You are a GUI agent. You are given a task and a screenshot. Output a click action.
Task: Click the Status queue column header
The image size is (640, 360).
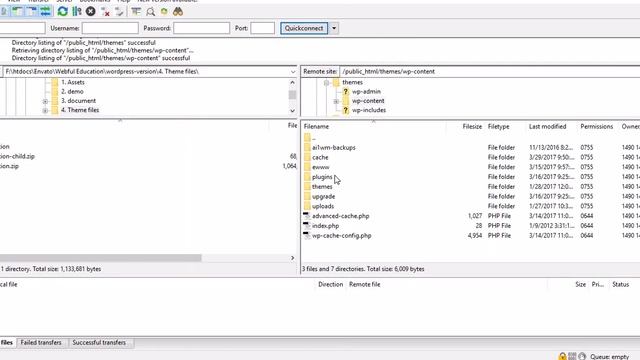point(620,284)
